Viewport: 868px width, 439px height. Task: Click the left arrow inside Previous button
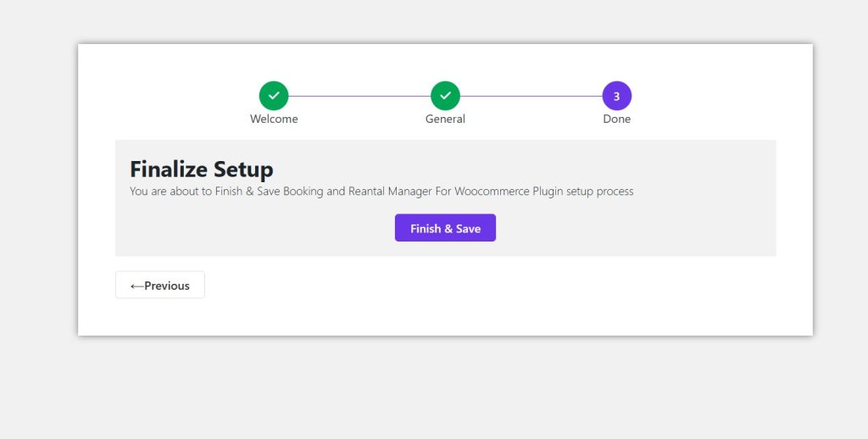[x=136, y=286]
